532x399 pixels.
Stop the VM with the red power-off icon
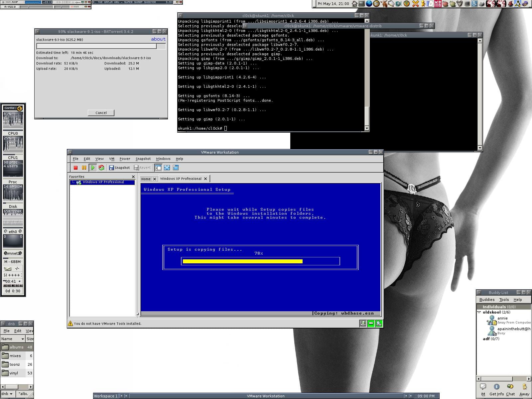(75, 168)
